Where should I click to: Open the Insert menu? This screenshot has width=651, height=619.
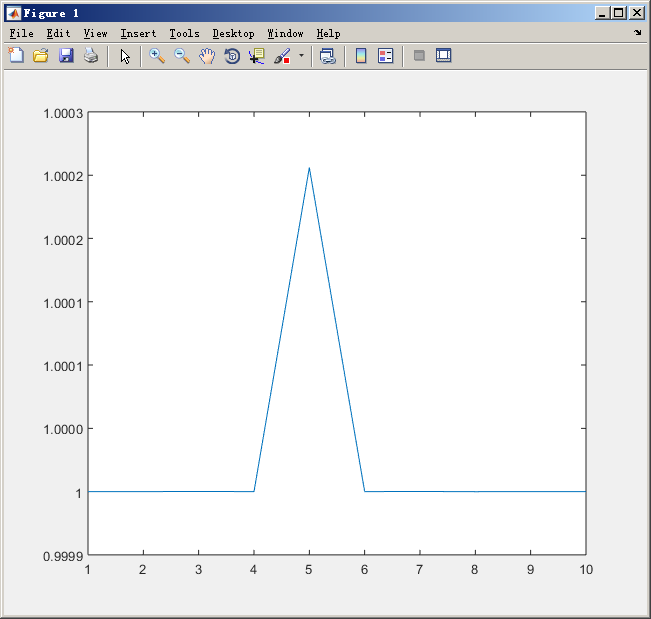pyautogui.click(x=138, y=33)
